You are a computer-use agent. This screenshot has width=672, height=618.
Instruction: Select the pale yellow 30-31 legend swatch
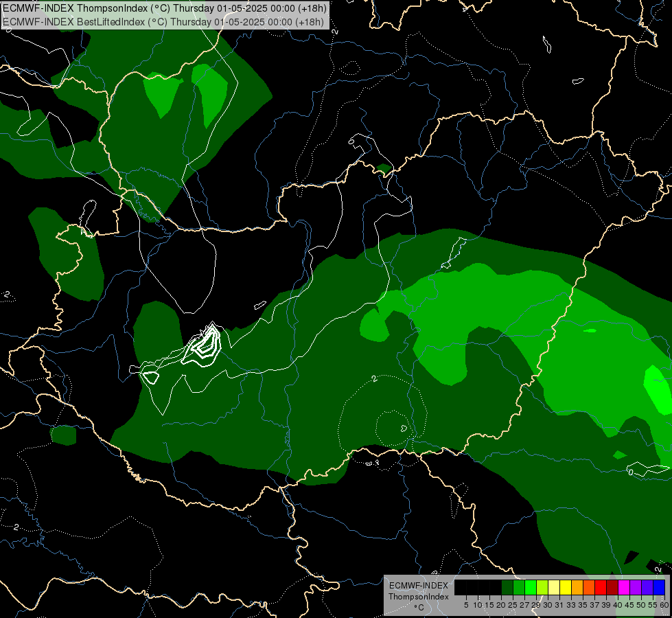coord(554,587)
